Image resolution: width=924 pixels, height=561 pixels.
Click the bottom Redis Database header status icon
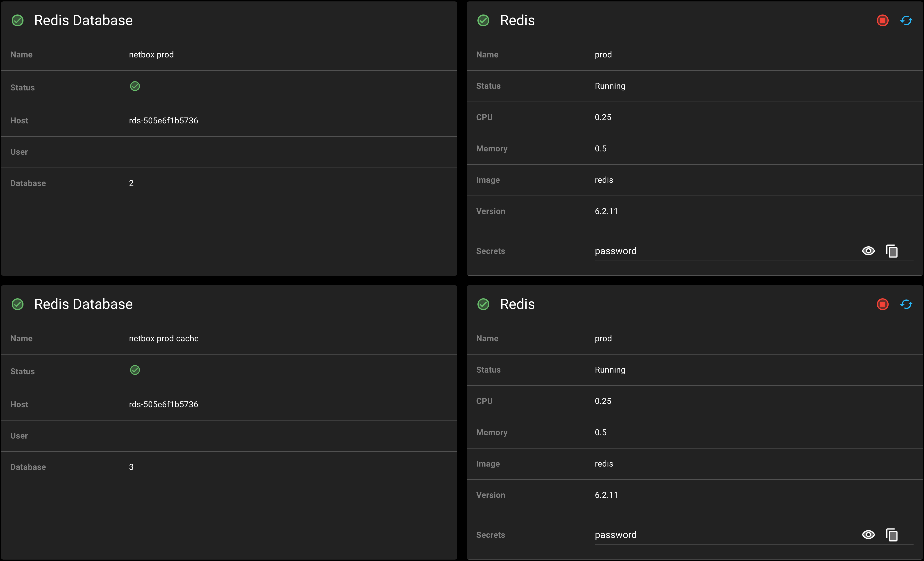point(18,304)
